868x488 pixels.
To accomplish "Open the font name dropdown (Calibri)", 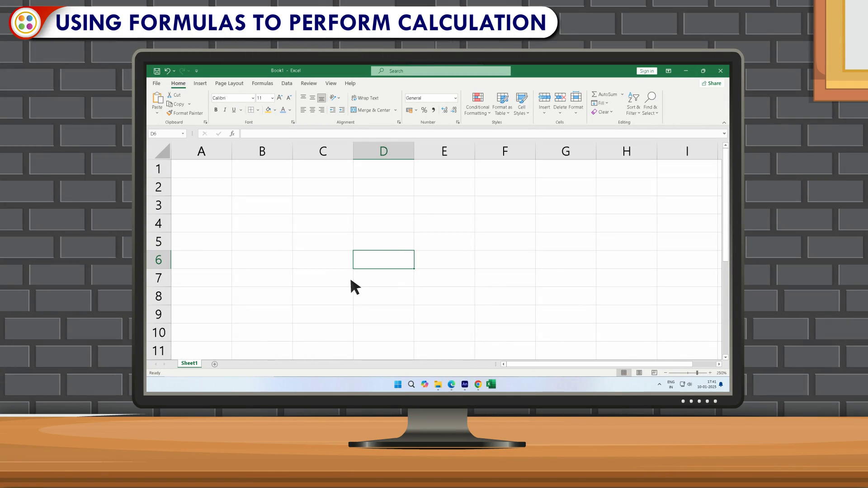I will tap(253, 98).
